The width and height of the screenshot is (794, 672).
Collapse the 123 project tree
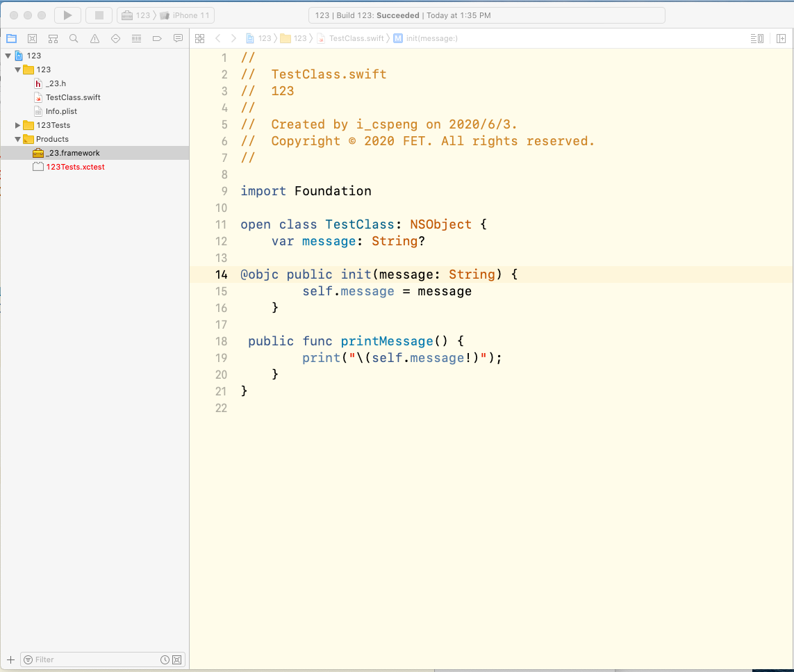(x=7, y=56)
